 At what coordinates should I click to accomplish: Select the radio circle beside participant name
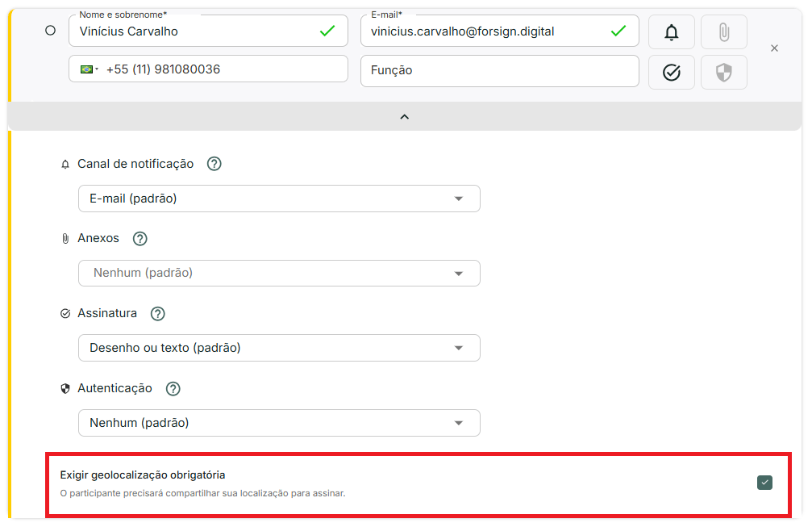50,31
